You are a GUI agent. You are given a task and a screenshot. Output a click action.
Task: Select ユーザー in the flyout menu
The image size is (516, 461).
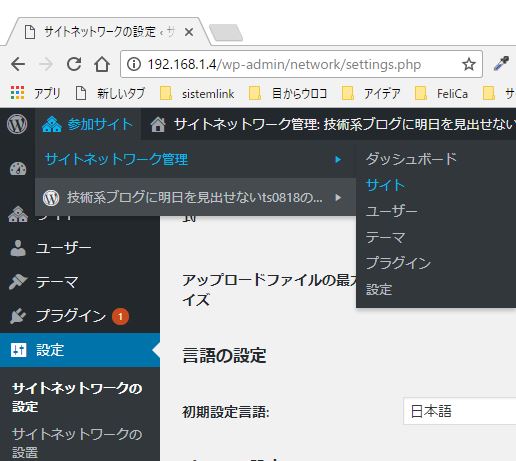[392, 211]
